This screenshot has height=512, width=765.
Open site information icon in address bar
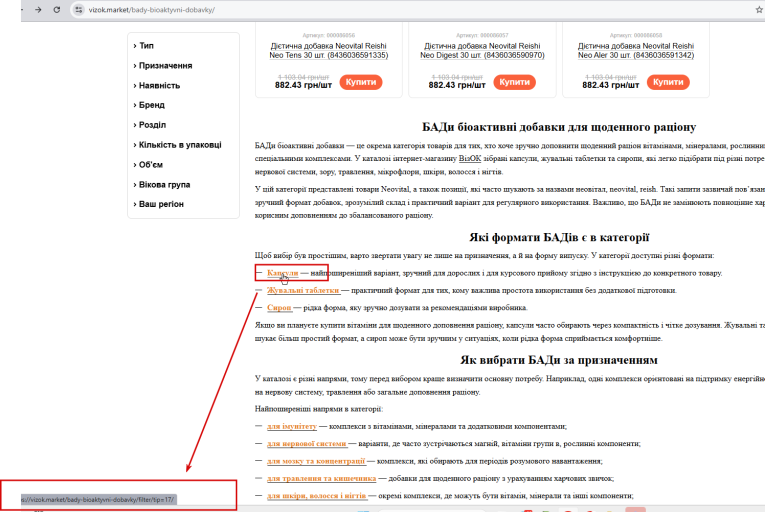(x=79, y=10)
